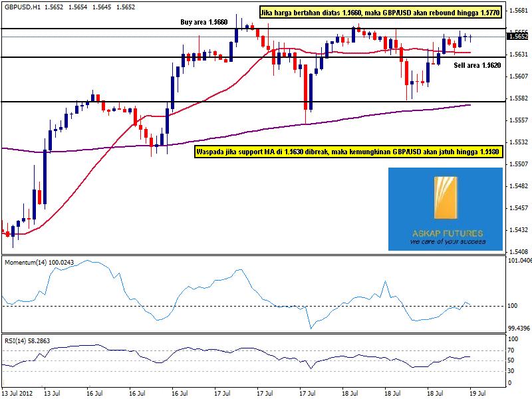Click the Askap Futures gold logo icon

[446, 198]
